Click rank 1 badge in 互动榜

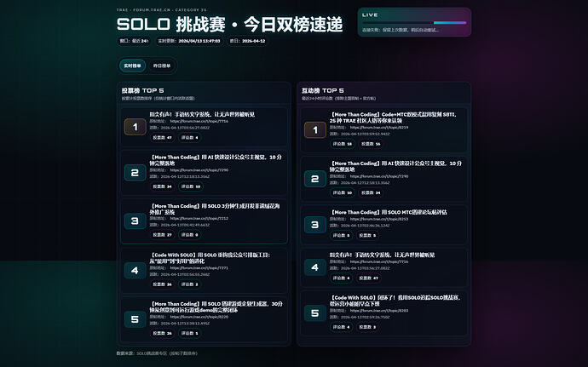tap(314, 129)
